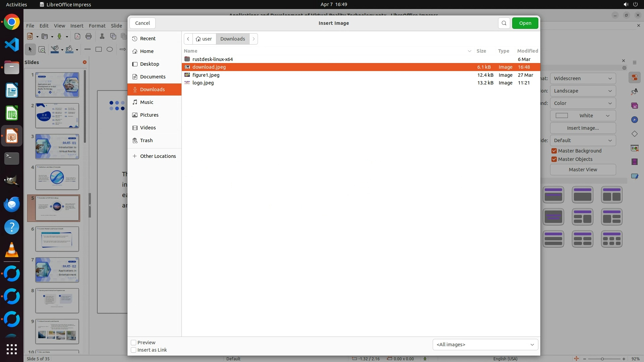Select Other Locations in the sidebar
The width and height of the screenshot is (644, 362).
point(158,156)
